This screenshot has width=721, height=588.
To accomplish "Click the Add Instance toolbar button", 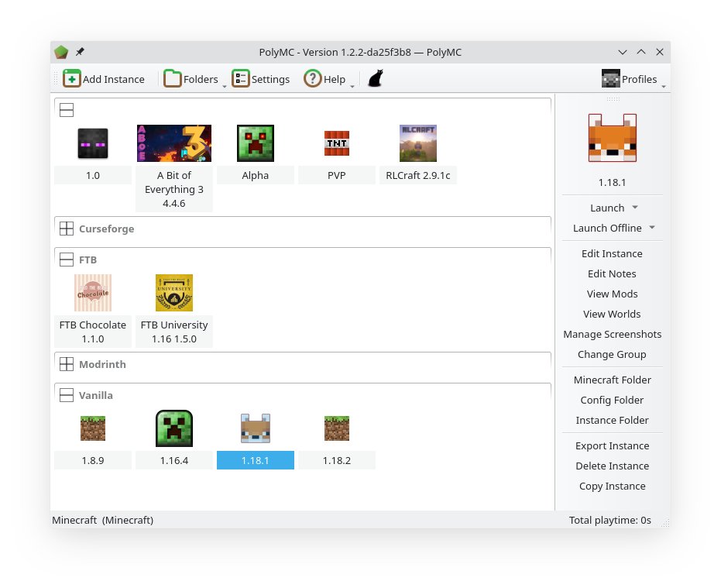I will click(104, 79).
